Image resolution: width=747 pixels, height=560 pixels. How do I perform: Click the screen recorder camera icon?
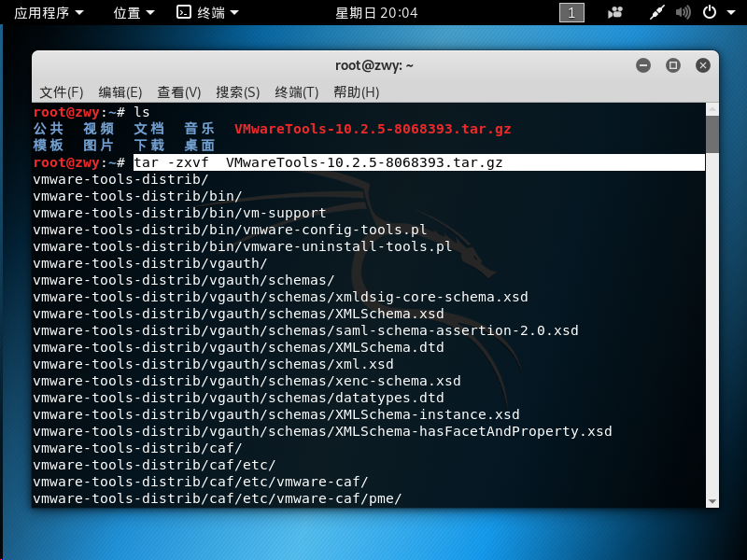615,12
